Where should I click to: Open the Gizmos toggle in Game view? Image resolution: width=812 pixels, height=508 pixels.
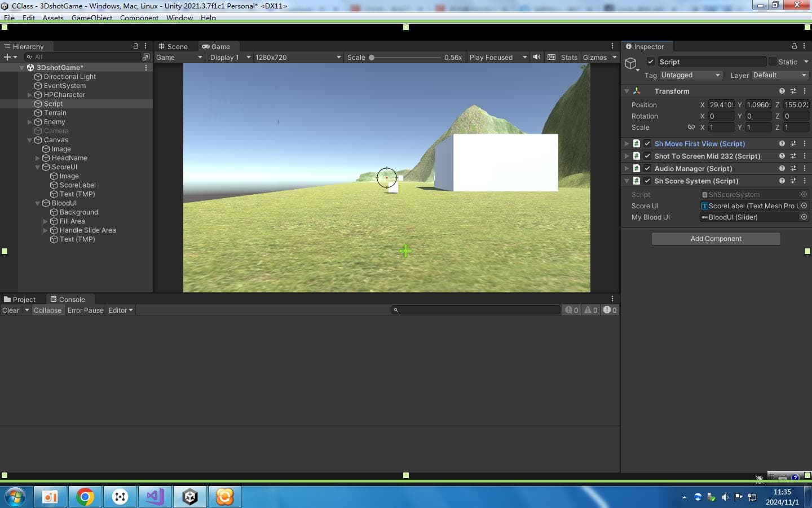pos(595,57)
